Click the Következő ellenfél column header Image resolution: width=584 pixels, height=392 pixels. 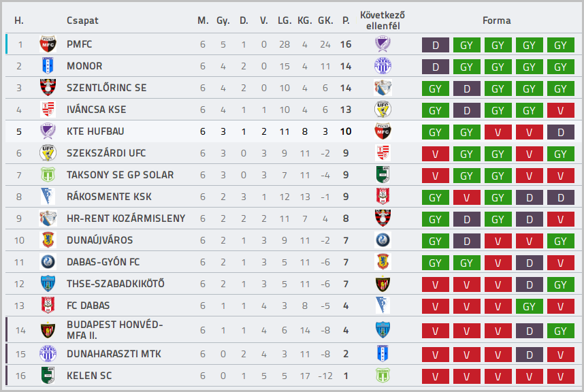click(383, 20)
